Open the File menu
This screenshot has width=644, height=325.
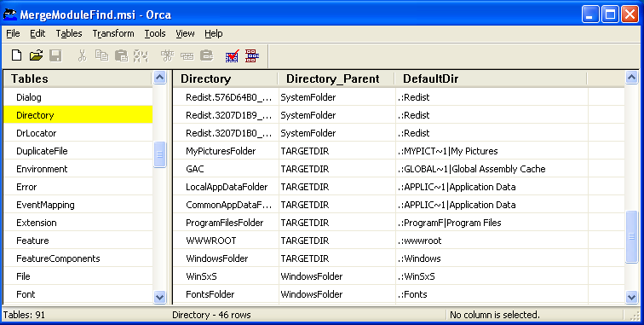[13, 33]
